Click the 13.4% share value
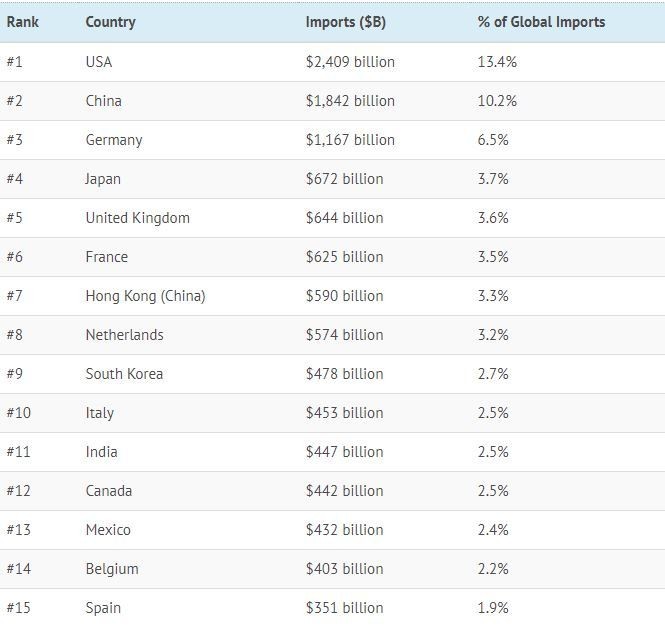The image size is (665, 630). [497, 62]
